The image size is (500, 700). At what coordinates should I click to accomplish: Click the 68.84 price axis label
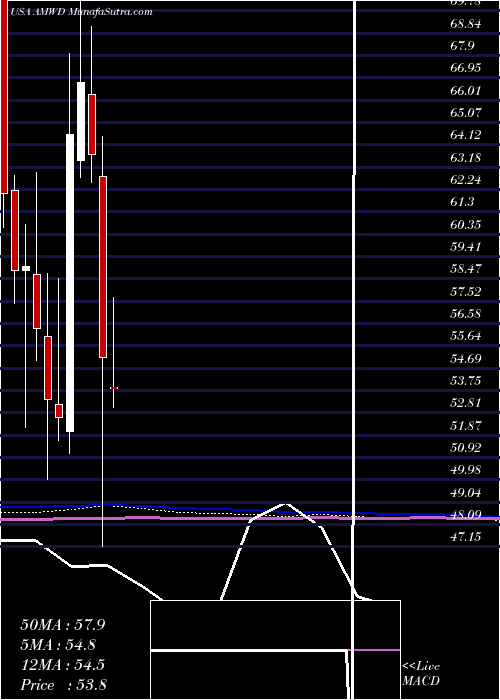point(466,24)
